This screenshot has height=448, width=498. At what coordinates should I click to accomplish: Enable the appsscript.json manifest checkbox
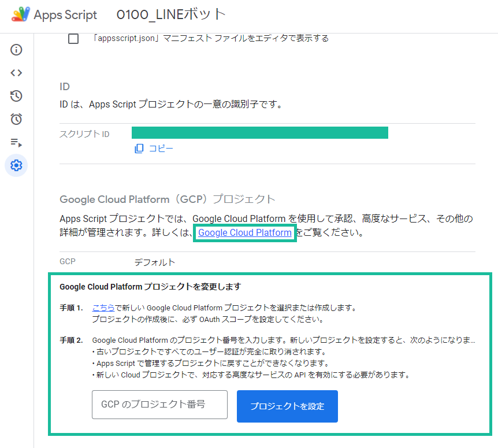(x=73, y=39)
